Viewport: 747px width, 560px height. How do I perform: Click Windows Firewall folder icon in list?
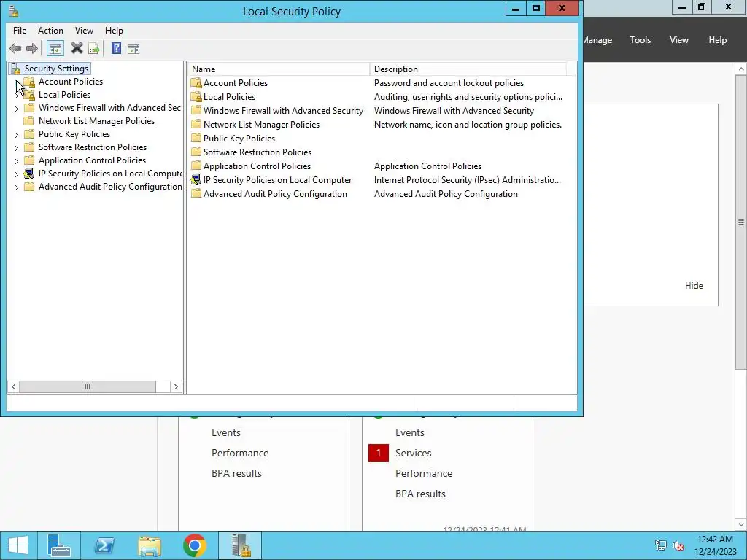pyautogui.click(x=196, y=111)
